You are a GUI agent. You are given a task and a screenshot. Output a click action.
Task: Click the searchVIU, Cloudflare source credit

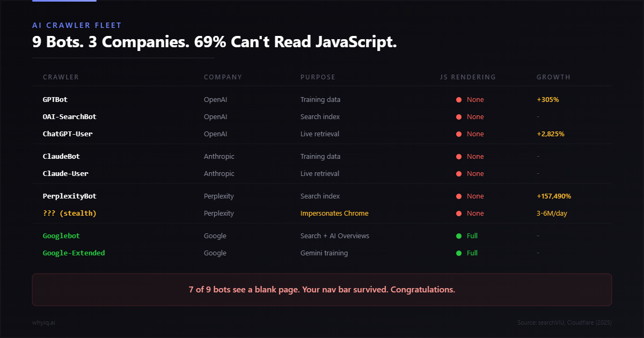point(565,322)
